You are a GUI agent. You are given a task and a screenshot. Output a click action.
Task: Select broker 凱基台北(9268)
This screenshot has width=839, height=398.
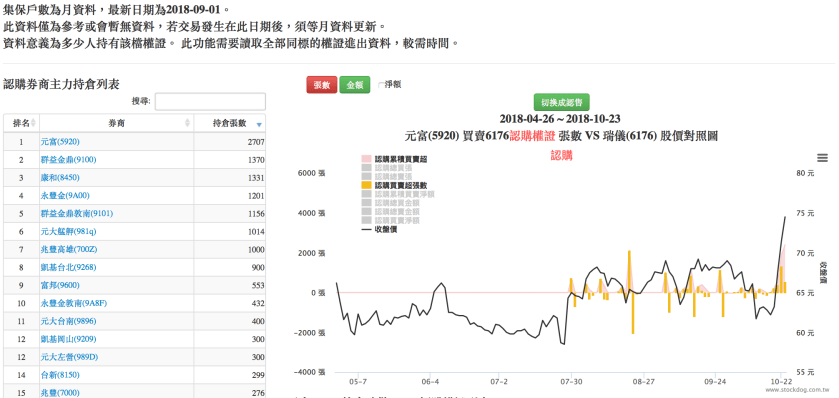tap(68, 267)
